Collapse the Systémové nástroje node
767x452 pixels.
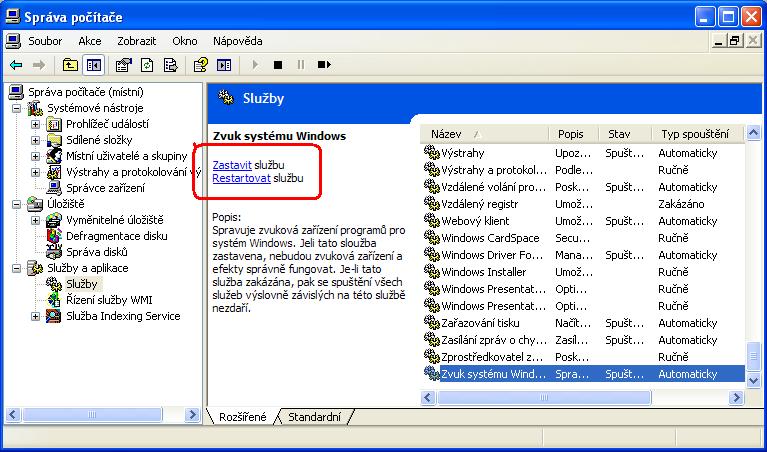tap(17, 108)
